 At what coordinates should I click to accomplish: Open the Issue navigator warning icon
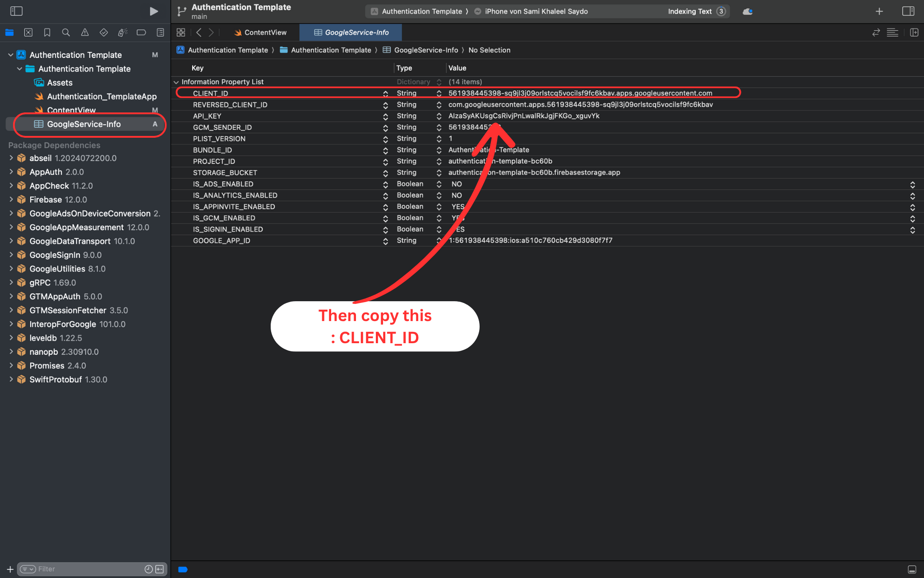pos(85,33)
